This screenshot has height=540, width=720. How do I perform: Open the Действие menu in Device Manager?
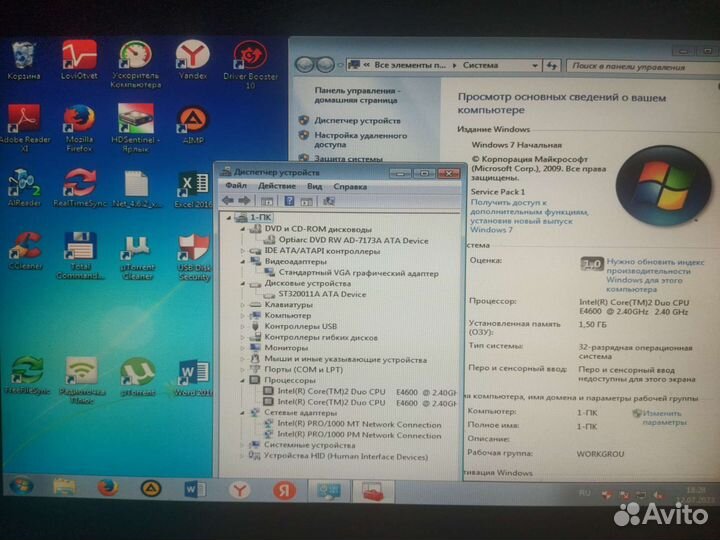pos(276,186)
